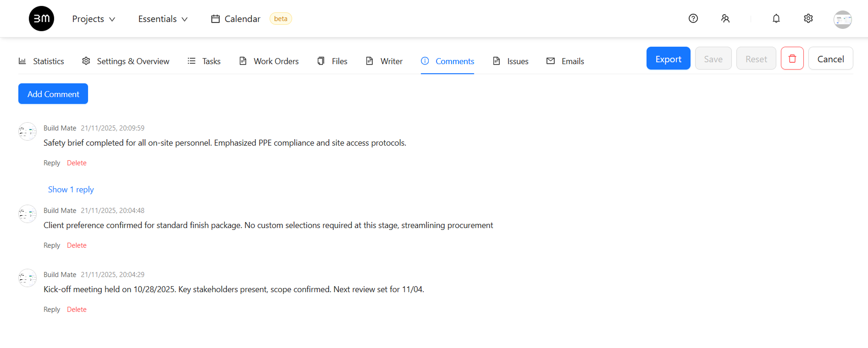Click Build Mate name on 20:04:48 comment
The height and width of the screenshot is (348, 868).
click(x=60, y=211)
